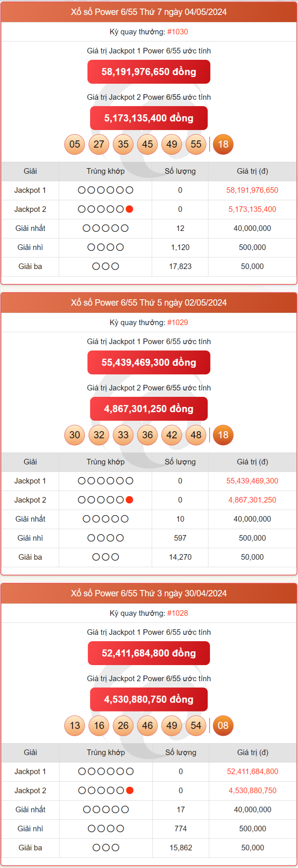Viewport: 298px width, 868px height.
Task: Click the number 05 ball
Action: coord(75,144)
